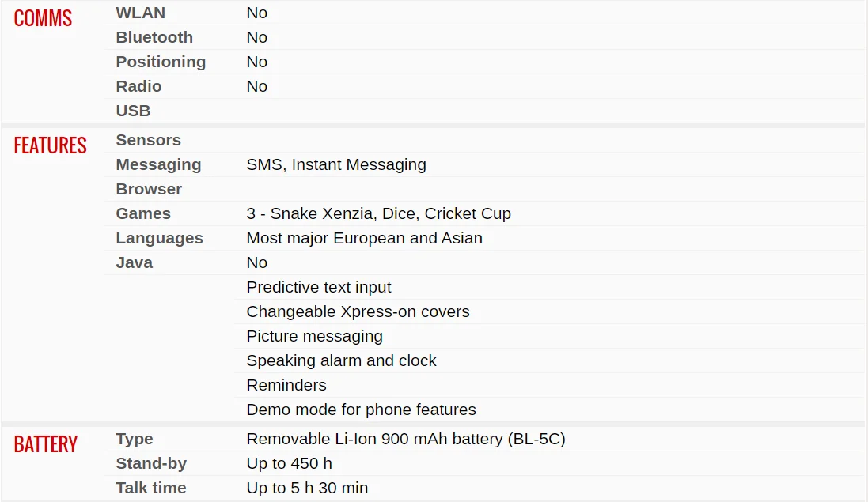868x502 pixels.
Task: Click the COMMS section heading
Action: point(43,18)
